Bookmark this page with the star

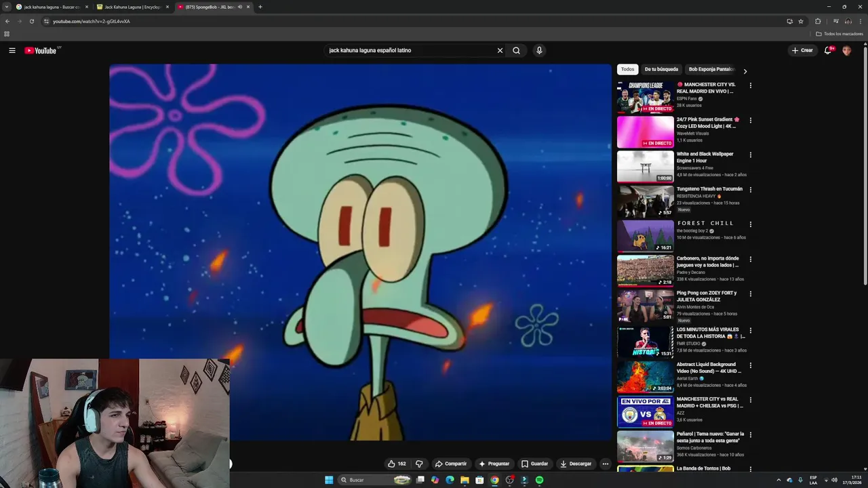(801, 21)
